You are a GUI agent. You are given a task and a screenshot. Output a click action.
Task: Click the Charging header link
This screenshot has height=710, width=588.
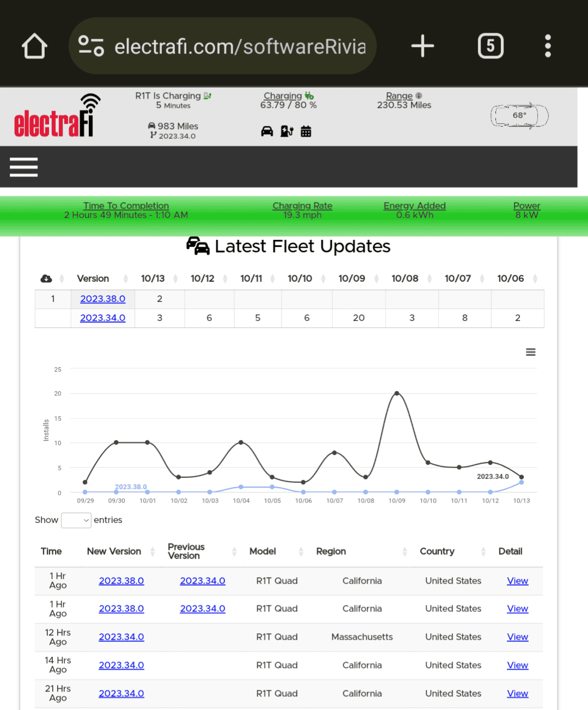tap(282, 96)
